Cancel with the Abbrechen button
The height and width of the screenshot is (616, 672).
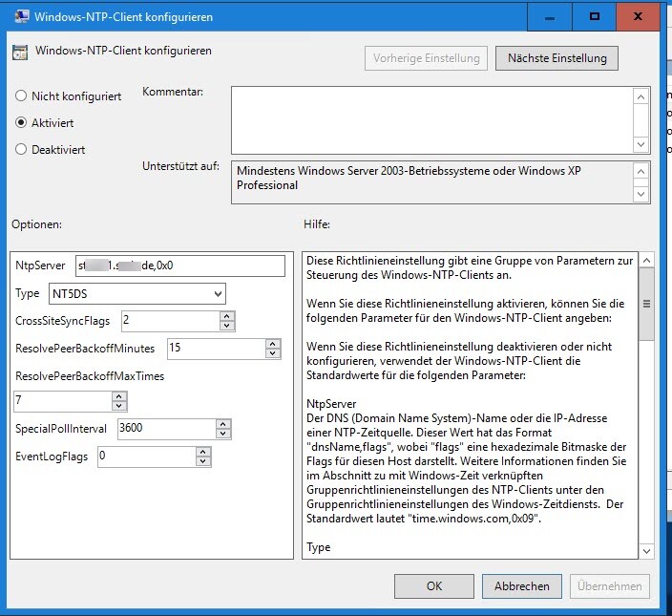pos(521,586)
